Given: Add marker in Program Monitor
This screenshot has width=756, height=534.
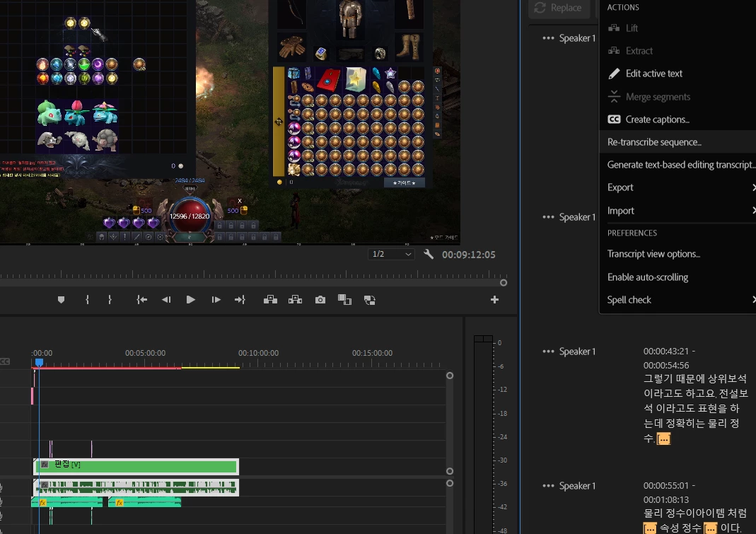Looking at the screenshot, I should coord(61,300).
